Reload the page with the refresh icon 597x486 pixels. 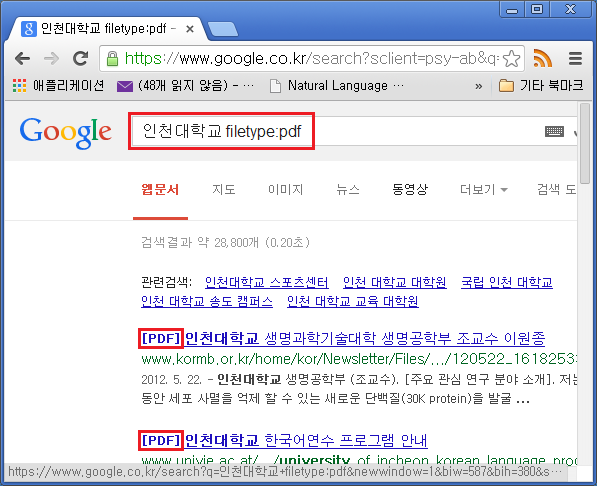(x=80, y=58)
